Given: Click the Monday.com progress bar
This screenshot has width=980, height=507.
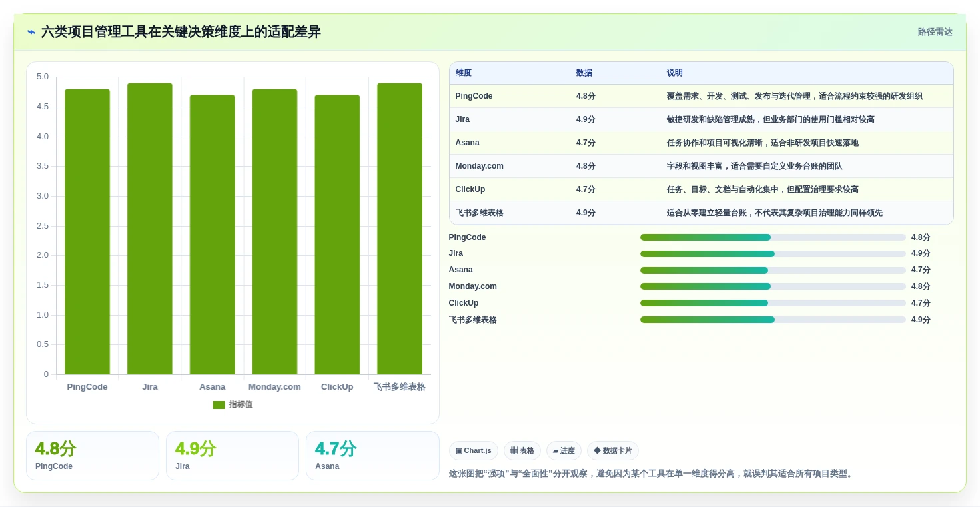Looking at the screenshot, I should (x=773, y=286).
